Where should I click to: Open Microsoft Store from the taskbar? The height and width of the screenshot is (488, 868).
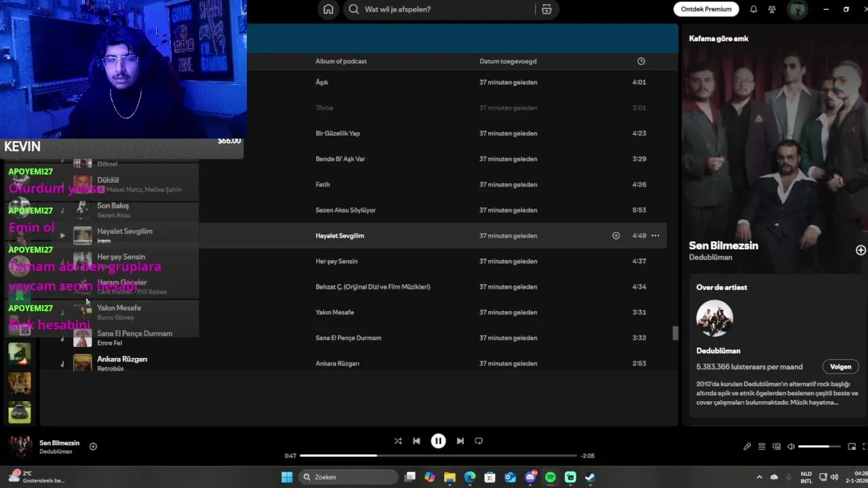[490, 477]
